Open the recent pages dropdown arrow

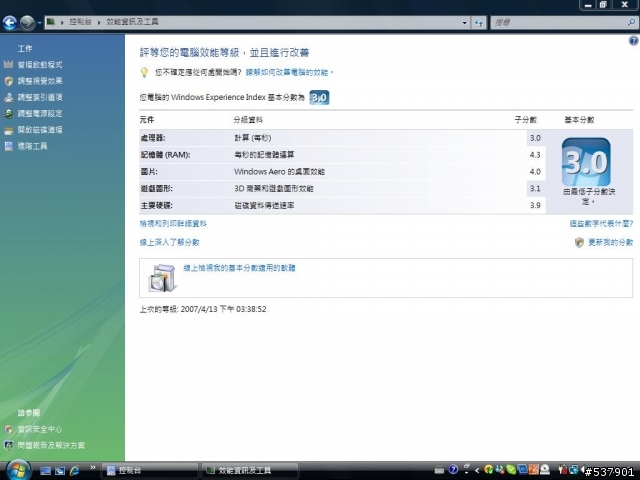(39, 23)
